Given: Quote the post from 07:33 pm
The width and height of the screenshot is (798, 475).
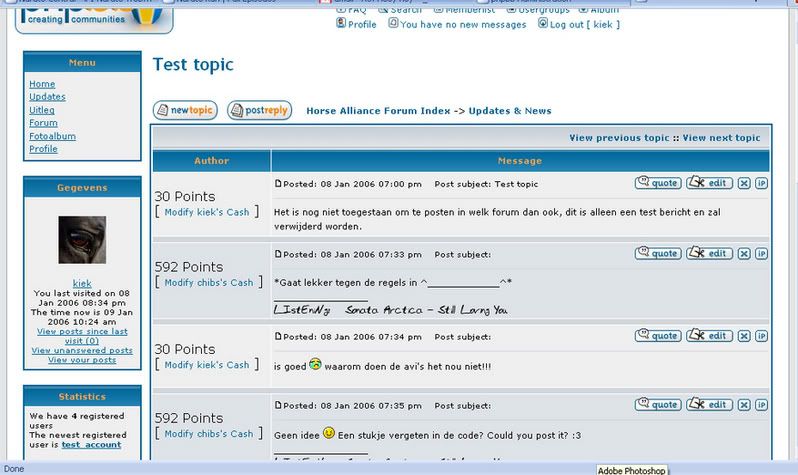Looking at the screenshot, I should (658, 253).
